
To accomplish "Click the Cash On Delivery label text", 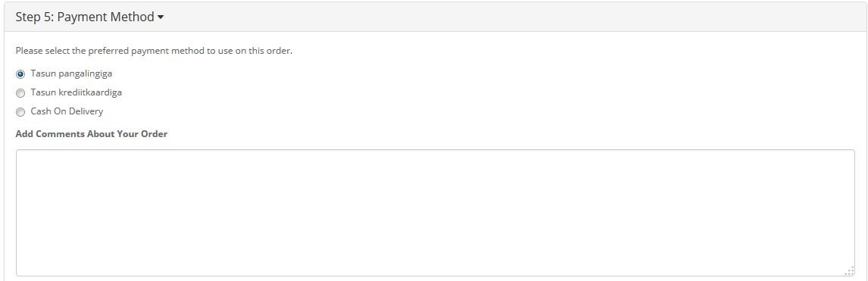I will point(67,111).
